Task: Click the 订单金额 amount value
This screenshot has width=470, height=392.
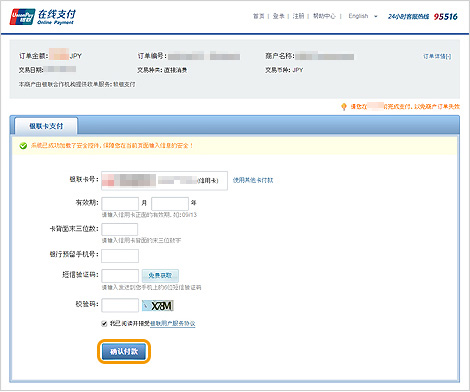Action: 66,55
